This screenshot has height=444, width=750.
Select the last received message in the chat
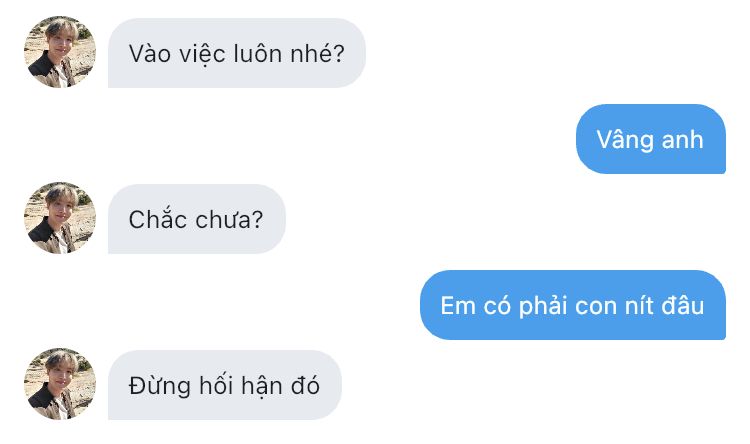click(225, 385)
